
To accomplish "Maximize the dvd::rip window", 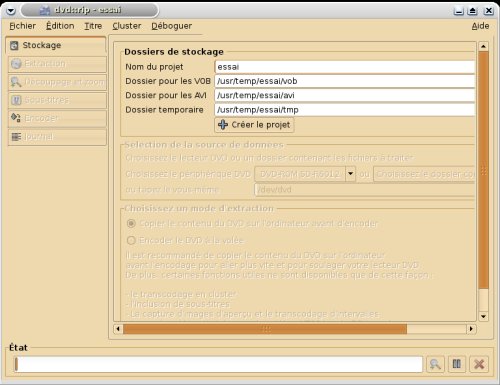I will [x=472, y=11].
